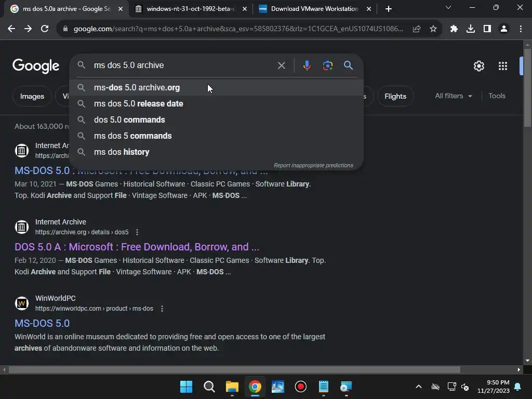Open a new browser tab
The image size is (532, 399).
tap(389, 9)
